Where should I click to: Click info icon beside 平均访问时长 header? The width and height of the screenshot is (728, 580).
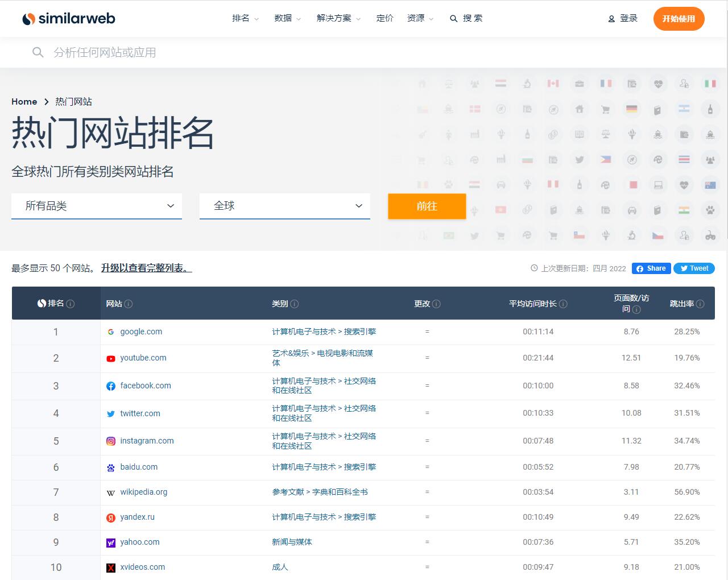[x=563, y=304]
